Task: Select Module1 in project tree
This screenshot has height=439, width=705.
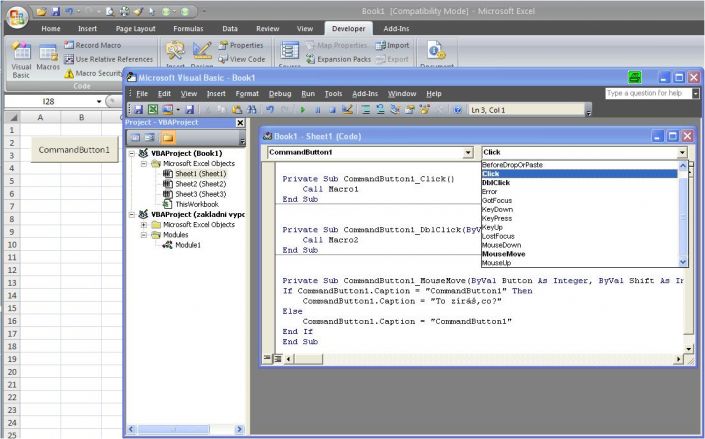Action: click(x=188, y=245)
